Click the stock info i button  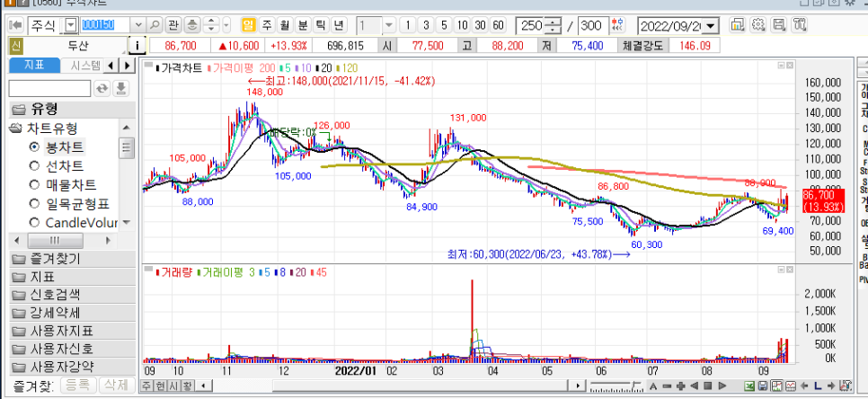[x=137, y=45]
